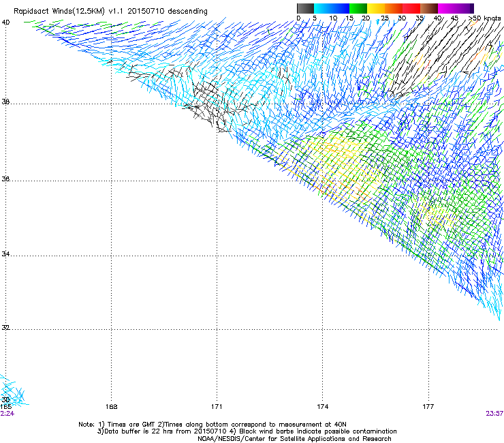Click the green 15-20 knots color band
The width and height of the screenshot is (504, 443).
pos(358,8)
